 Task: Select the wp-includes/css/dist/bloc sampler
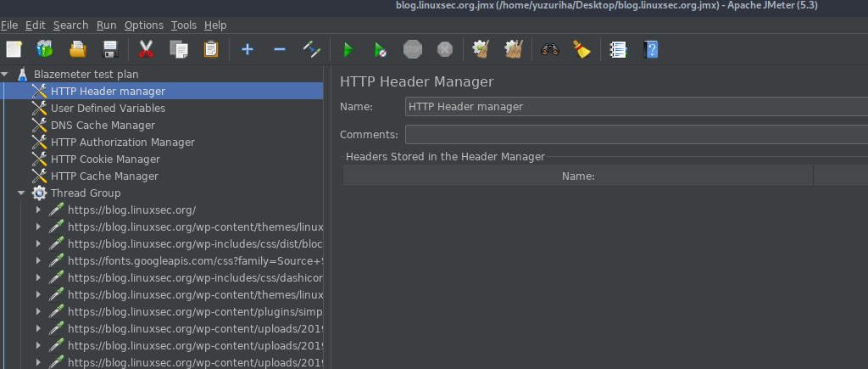(x=196, y=243)
